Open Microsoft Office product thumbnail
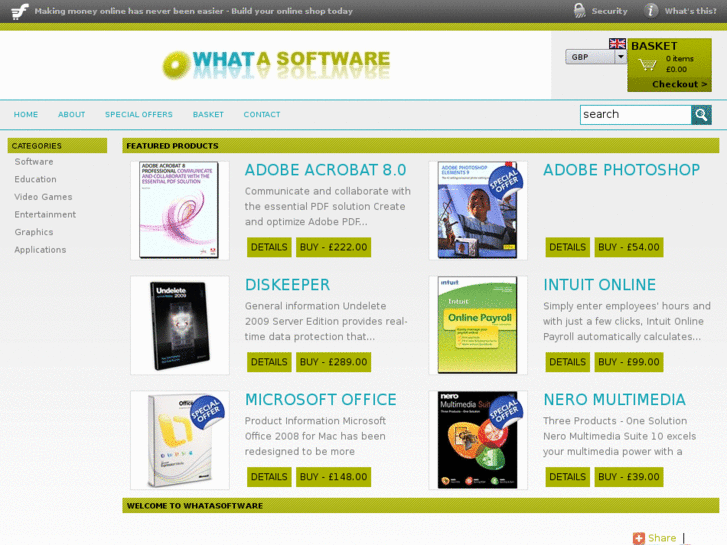The height and width of the screenshot is (545, 727). 179,440
